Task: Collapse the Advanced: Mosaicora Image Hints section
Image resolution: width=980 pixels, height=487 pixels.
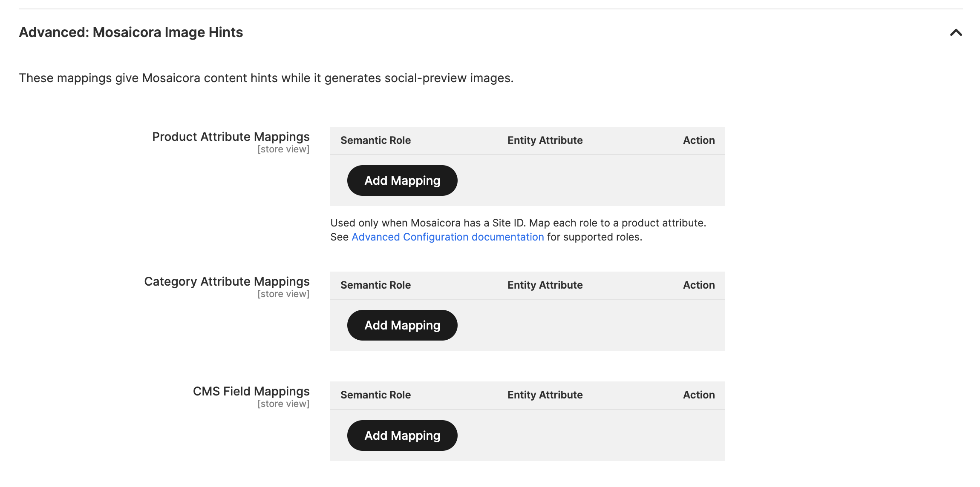Action: [x=956, y=33]
